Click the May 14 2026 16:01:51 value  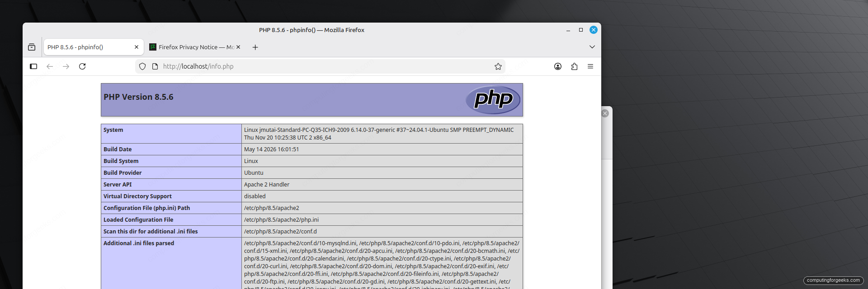(271, 149)
